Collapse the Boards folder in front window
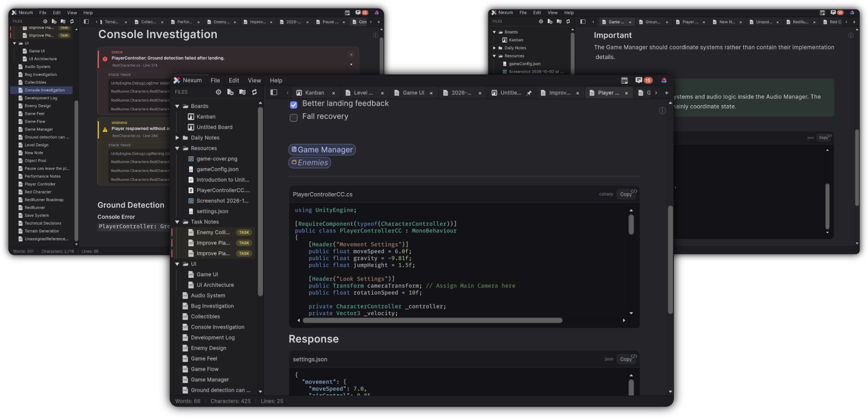Viewport: 868px width, 418px height. click(177, 106)
